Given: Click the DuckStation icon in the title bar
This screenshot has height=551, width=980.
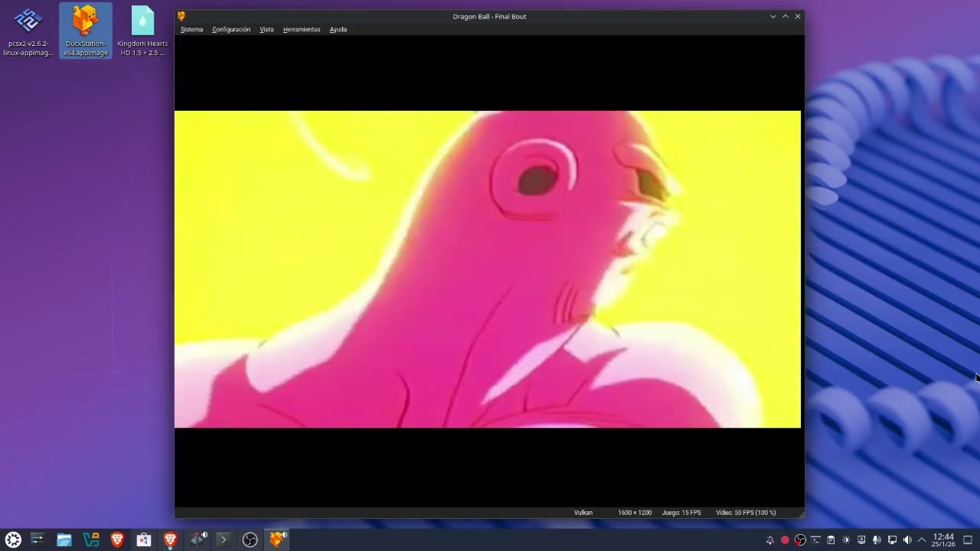Looking at the screenshot, I should pos(181,16).
